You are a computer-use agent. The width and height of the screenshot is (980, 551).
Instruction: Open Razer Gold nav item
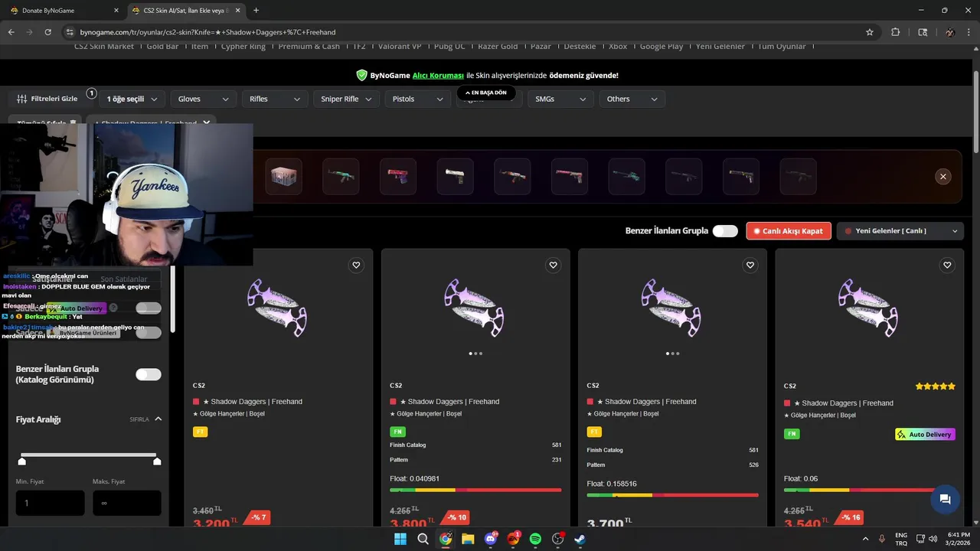pyautogui.click(x=498, y=46)
